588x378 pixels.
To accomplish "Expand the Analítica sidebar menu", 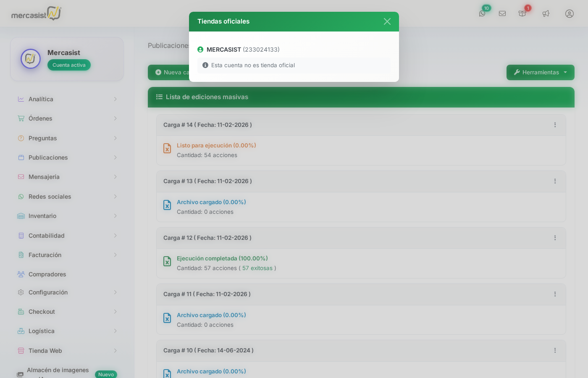I will point(67,99).
